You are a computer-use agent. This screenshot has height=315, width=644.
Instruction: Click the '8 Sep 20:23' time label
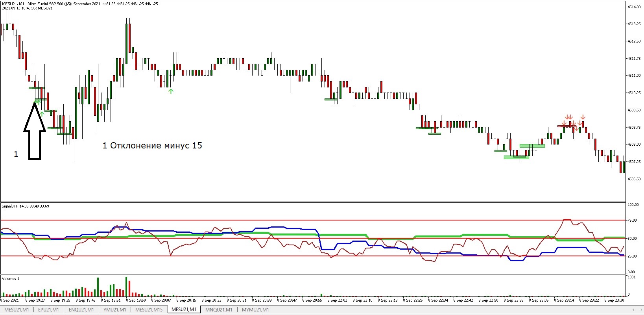[x=212, y=300]
